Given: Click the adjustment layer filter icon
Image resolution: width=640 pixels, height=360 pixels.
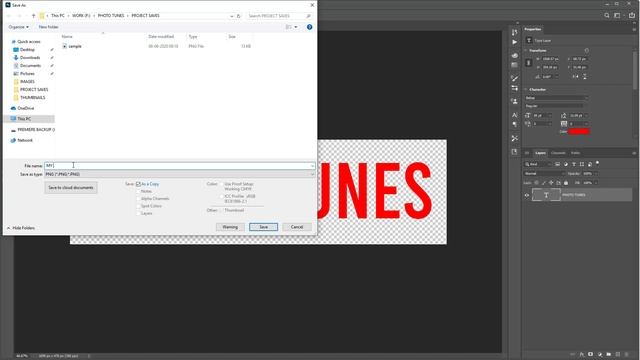Looking at the screenshot, I should point(566,164).
